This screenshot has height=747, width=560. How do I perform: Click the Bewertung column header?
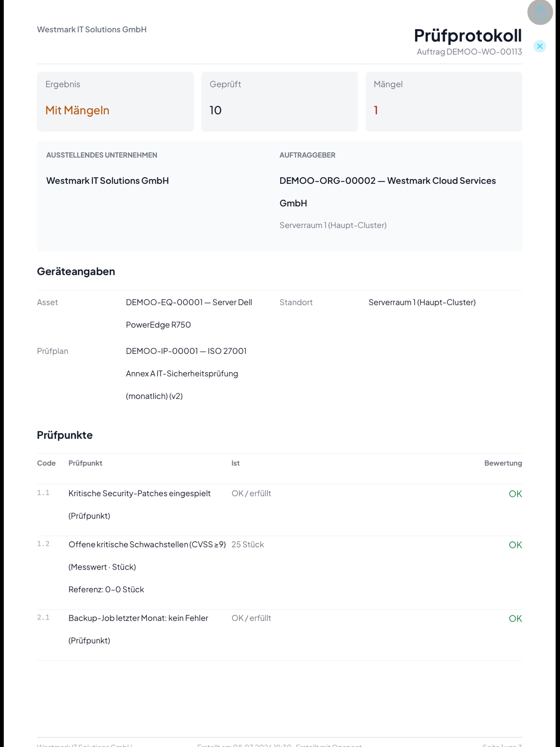point(503,463)
